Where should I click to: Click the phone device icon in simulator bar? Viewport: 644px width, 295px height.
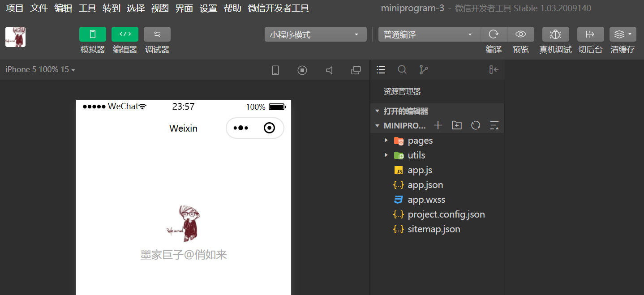(276, 70)
